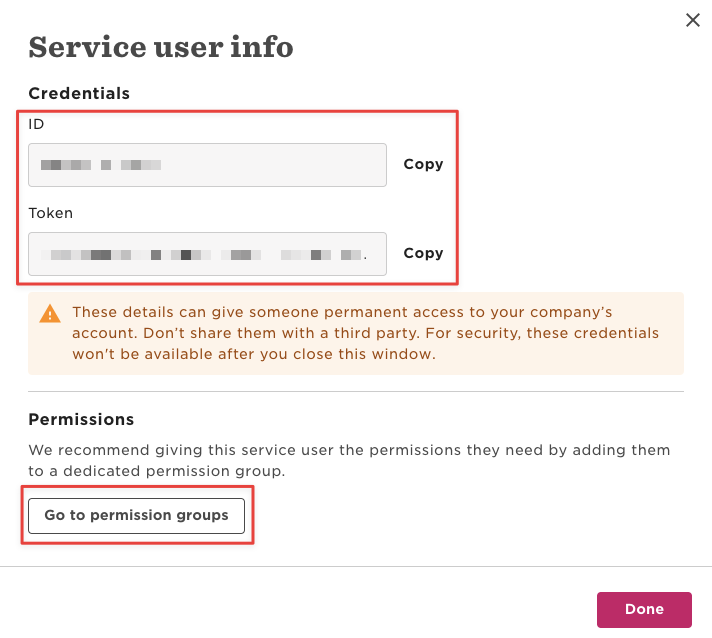Click 'Don't share them with a third party' text
The width and height of the screenshot is (712, 638).
[282, 333]
